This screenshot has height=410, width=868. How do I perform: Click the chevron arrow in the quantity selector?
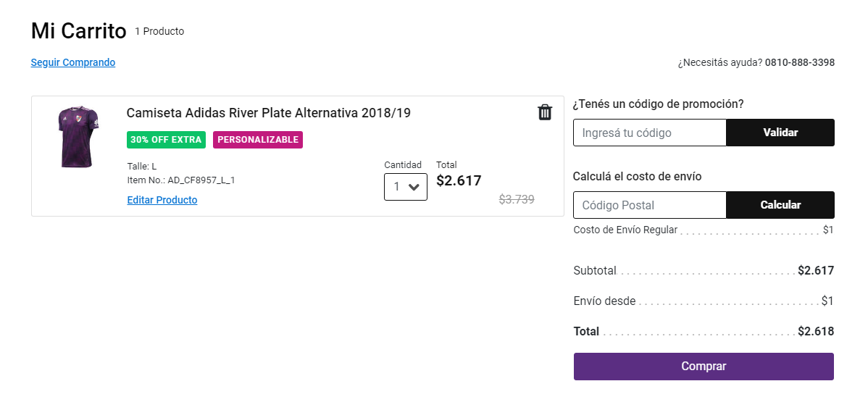413,187
